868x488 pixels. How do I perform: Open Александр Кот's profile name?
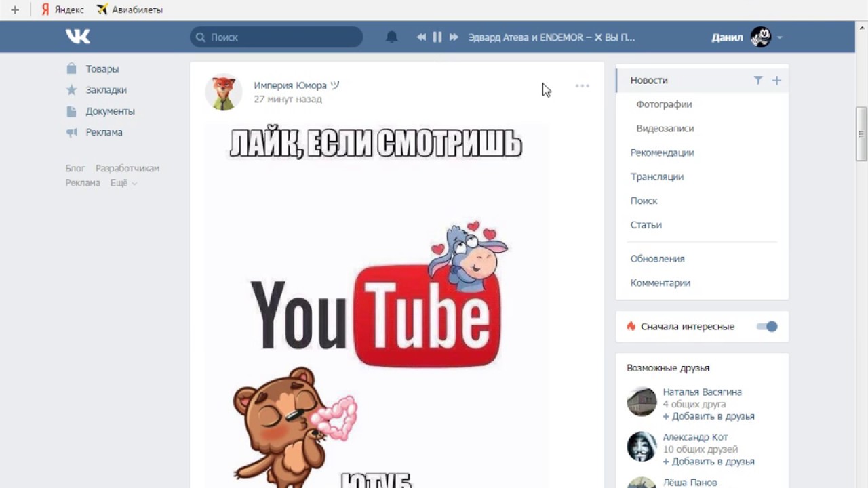click(695, 437)
